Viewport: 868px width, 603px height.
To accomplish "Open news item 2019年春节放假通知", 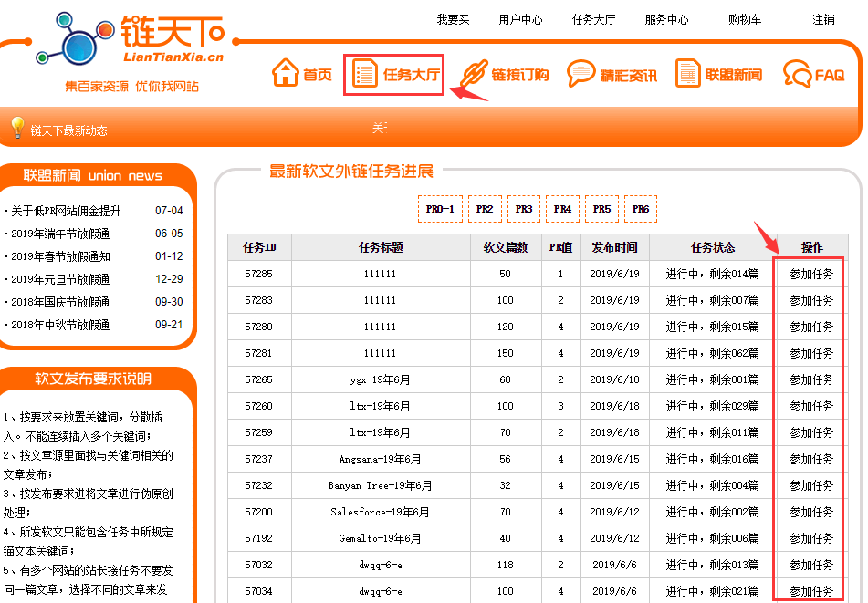I will tap(60, 256).
